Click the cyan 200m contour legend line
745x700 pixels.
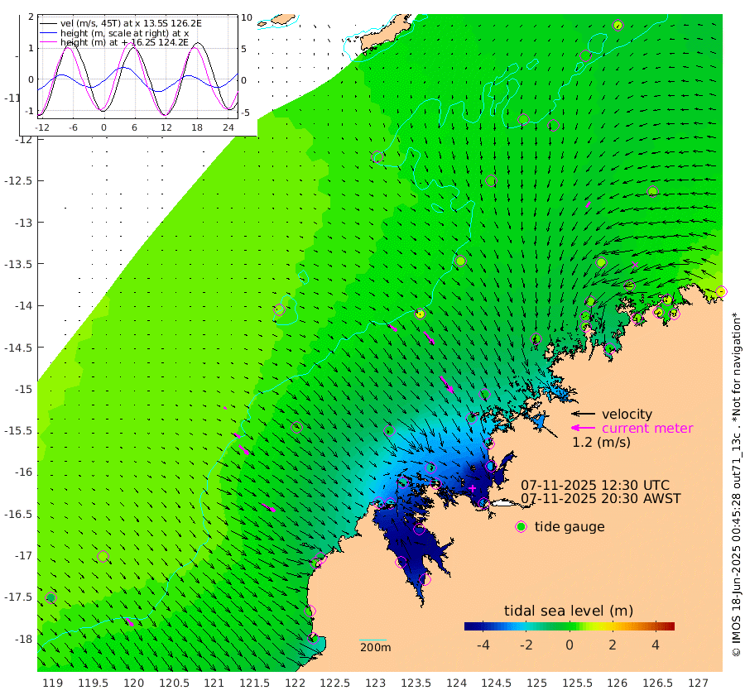pyautogui.click(x=373, y=640)
